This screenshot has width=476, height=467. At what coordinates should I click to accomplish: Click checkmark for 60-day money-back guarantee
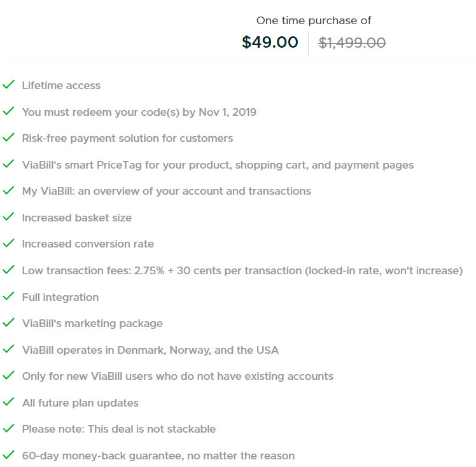click(8, 454)
